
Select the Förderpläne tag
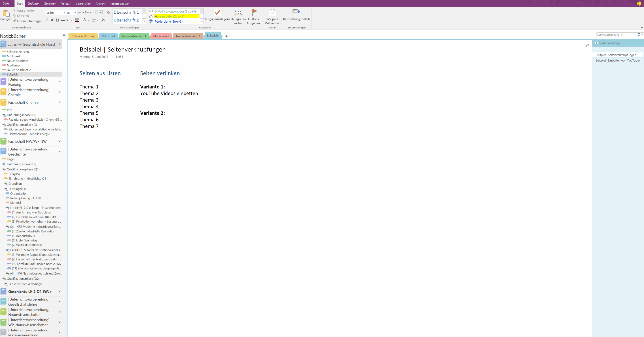pyautogui.click(x=174, y=21)
